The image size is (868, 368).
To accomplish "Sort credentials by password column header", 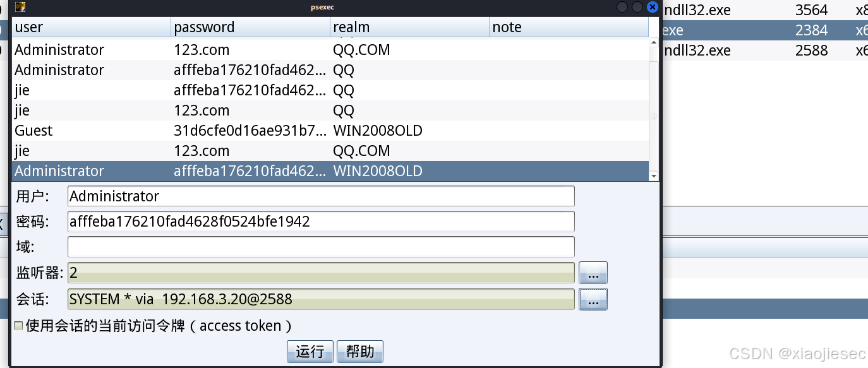I will point(251,27).
